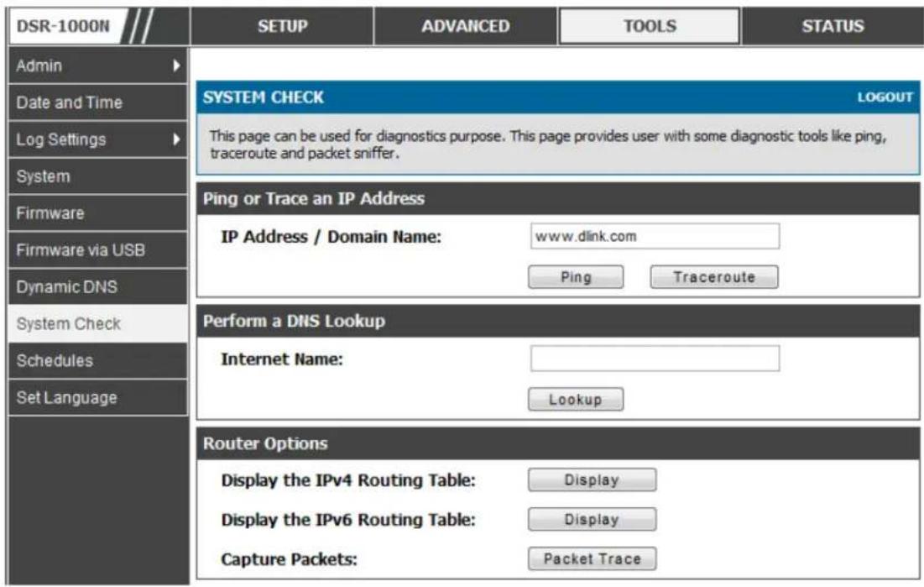924x587 pixels.
Task: Click the Lookup button
Action: pyautogui.click(x=576, y=400)
